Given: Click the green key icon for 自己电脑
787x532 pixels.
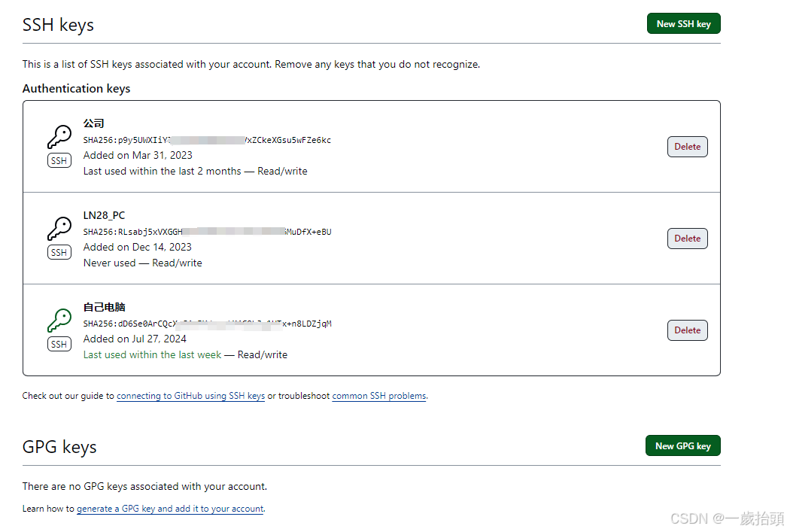Looking at the screenshot, I should (59, 321).
